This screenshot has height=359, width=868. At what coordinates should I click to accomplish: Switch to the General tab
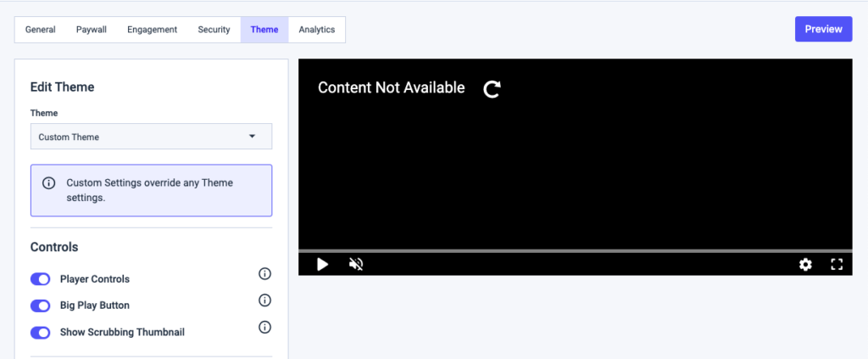pos(41,30)
